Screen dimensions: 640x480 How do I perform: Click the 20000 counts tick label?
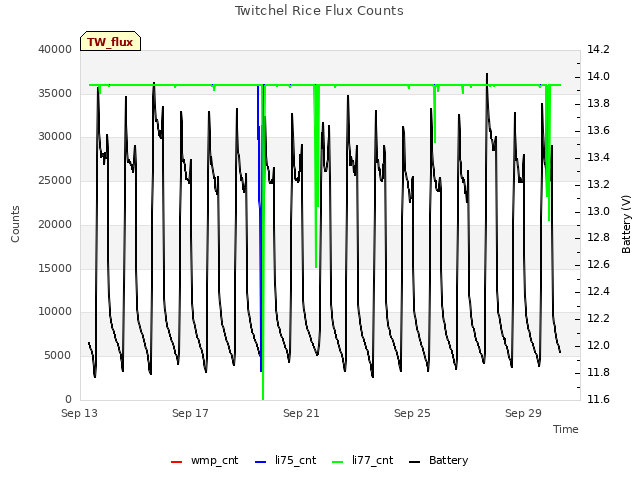pyautogui.click(x=55, y=224)
